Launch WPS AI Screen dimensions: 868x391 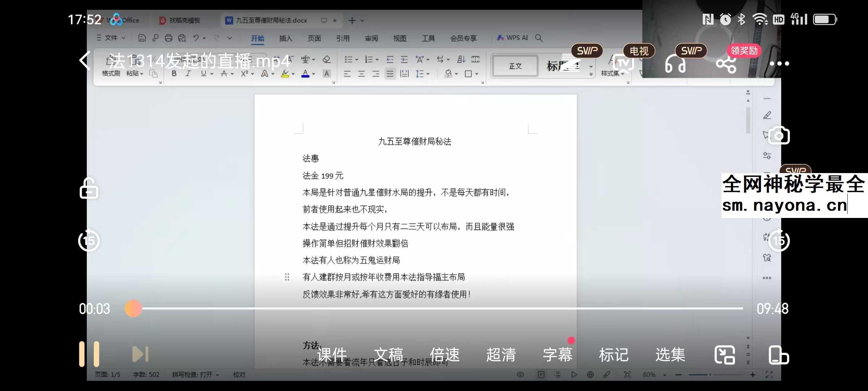(512, 38)
